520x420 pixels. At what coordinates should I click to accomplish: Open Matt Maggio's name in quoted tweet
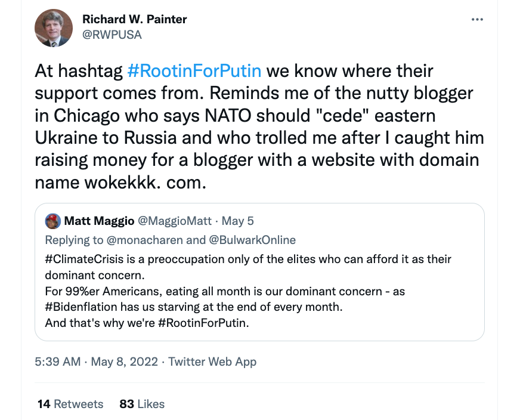pyautogui.click(x=99, y=221)
